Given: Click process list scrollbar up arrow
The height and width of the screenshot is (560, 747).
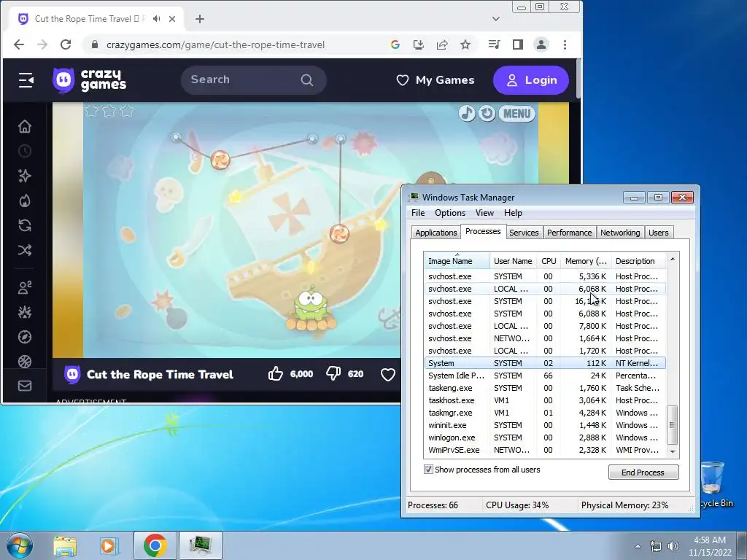Looking at the screenshot, I should tap(673, 259).
